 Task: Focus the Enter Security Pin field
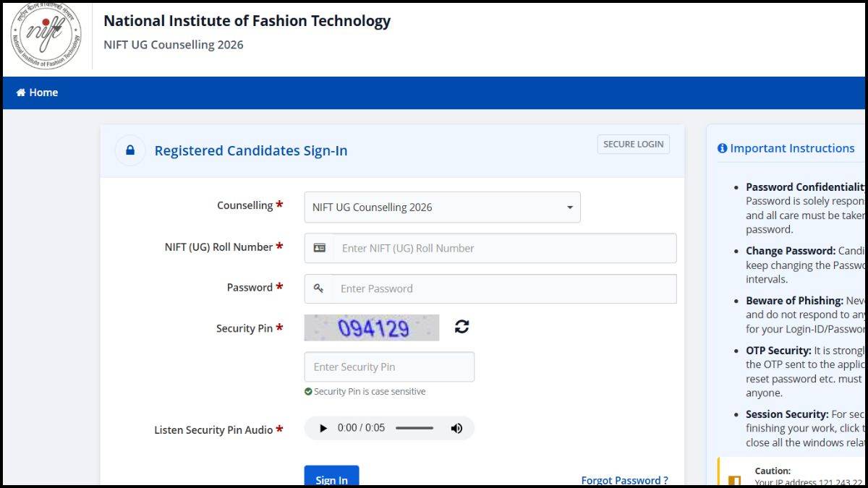389,367
